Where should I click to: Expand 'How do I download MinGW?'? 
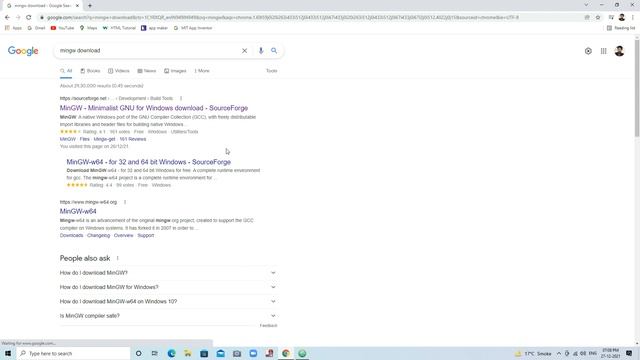168,273
